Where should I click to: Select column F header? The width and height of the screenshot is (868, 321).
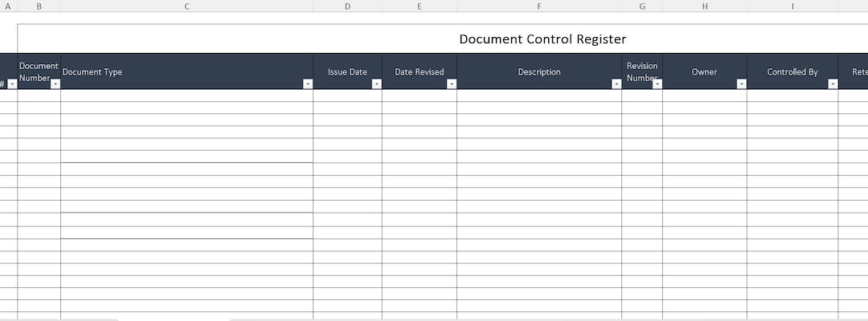(539, 6)
